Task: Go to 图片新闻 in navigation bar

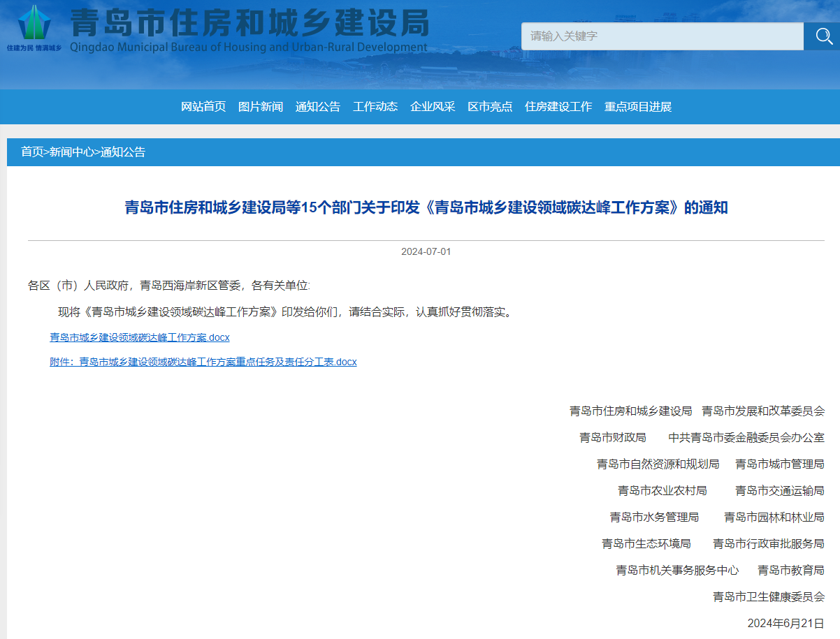Action: (x=261, y=107)
